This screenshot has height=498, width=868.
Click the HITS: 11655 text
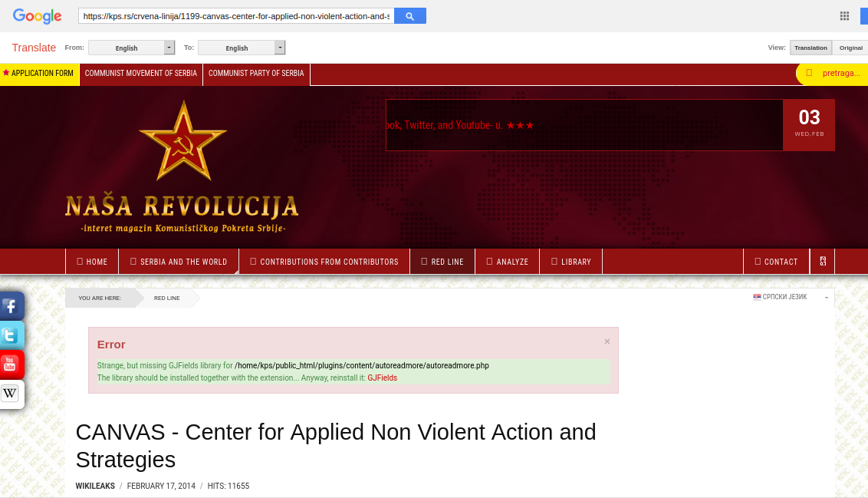228,486
